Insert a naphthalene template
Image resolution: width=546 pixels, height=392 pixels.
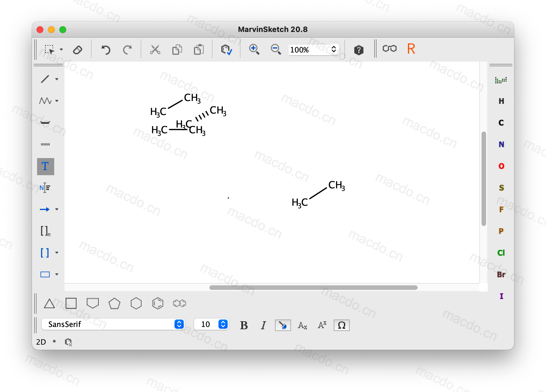(179, 303)
